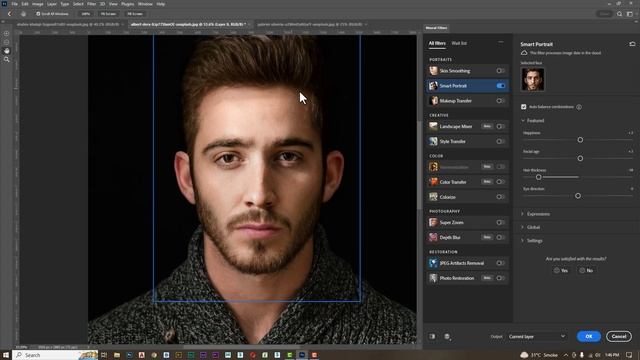640x360 pixels.
Task: Select No satisfaction radio button
Action: point(582,270)
